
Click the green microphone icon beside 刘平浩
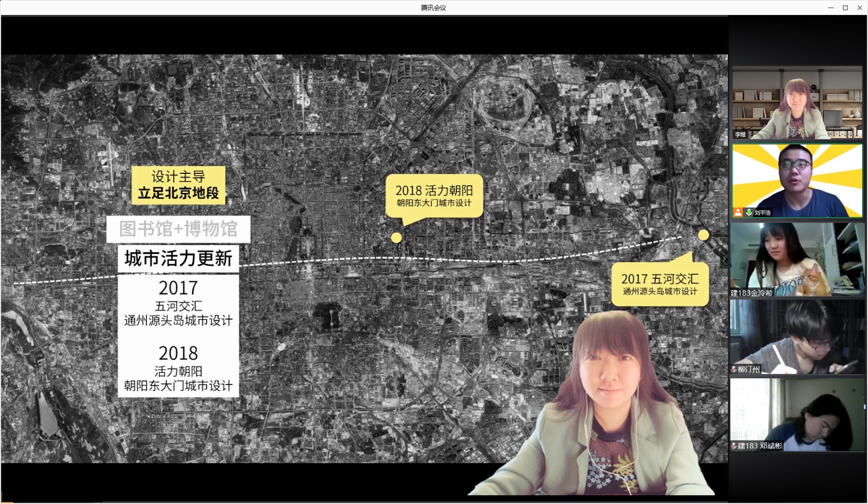[749, 212]
